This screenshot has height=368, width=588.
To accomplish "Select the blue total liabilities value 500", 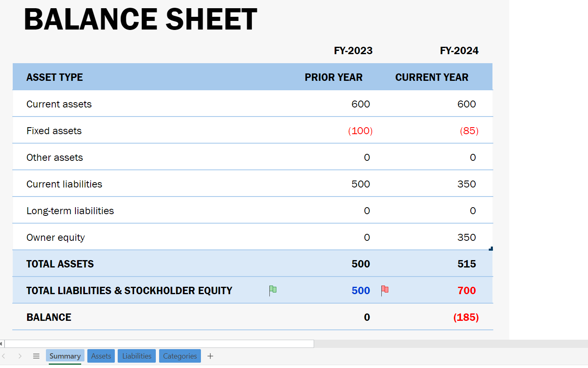I will (361, 290).
